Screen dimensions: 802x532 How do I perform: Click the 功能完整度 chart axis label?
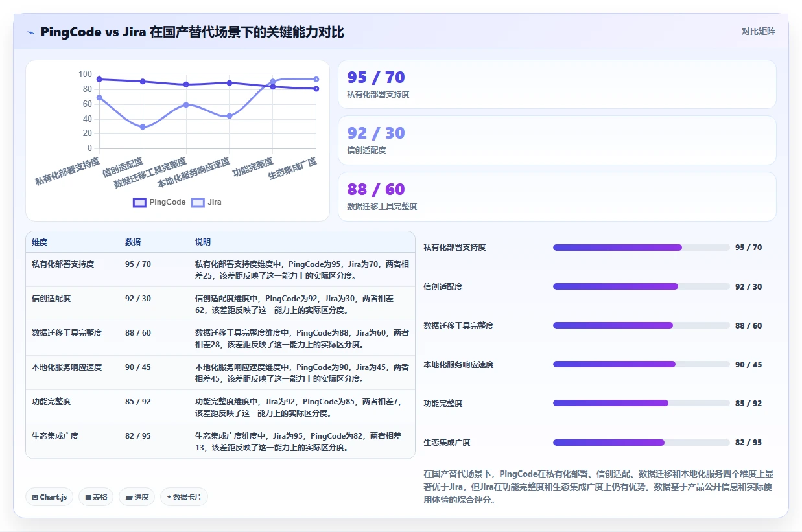(253, 168)
